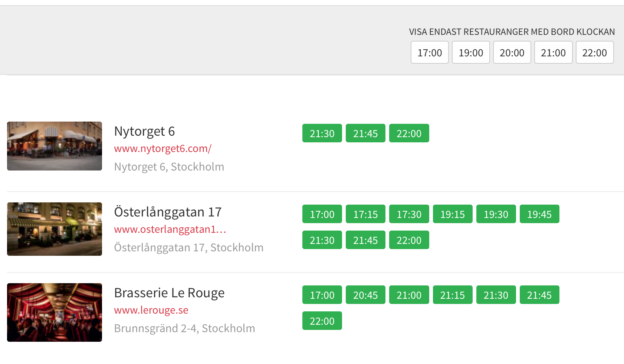The width and height of the screenshot is (624, 364).
Task: Open the osterlanggatan website link
Action: coord(170,229)
